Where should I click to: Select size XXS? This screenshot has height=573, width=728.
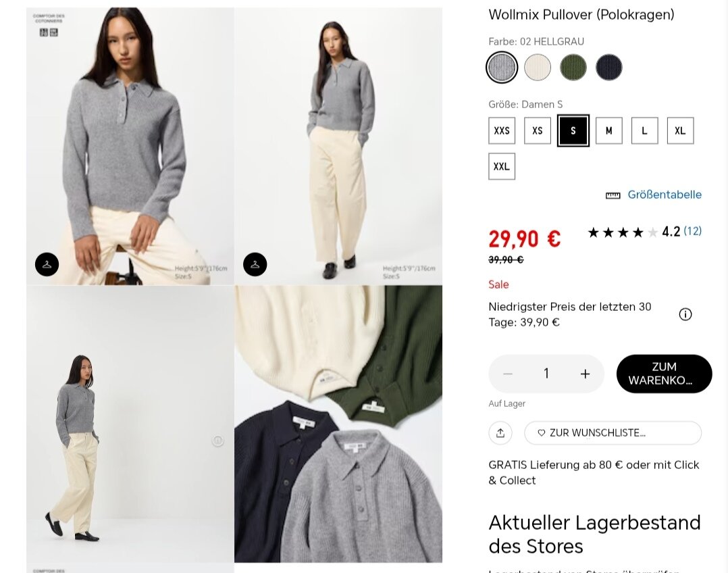tap(502, 130)
